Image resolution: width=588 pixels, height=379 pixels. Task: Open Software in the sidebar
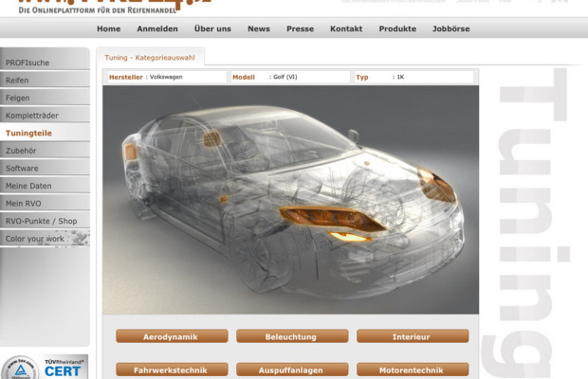click(x=45, y=168)
